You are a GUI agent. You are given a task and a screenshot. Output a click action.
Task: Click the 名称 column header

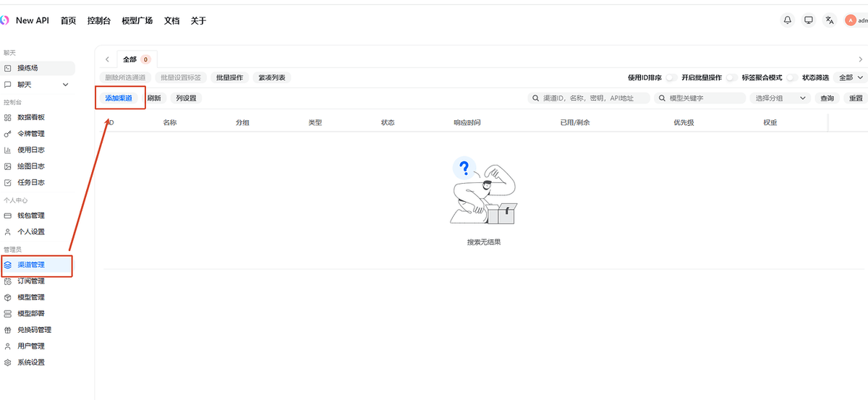tap(170, 123)
